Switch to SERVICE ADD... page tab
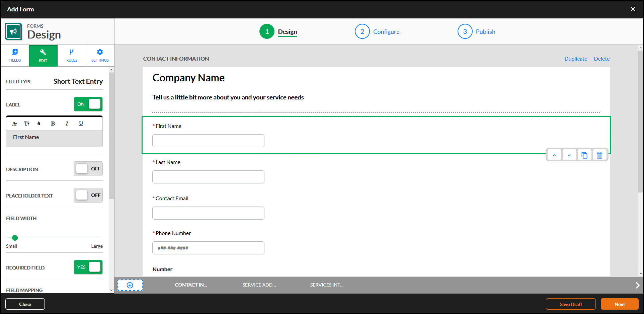644x314 pixels. tap(259, 285)
